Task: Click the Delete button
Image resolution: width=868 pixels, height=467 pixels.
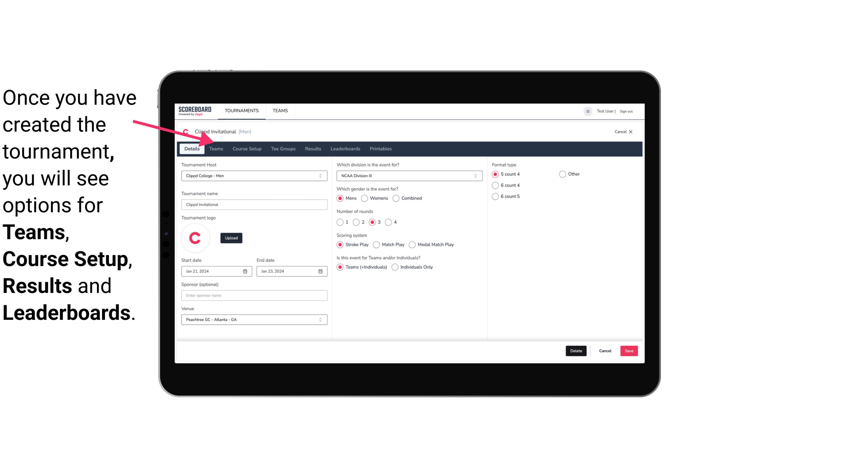Action: coord(575,350)
